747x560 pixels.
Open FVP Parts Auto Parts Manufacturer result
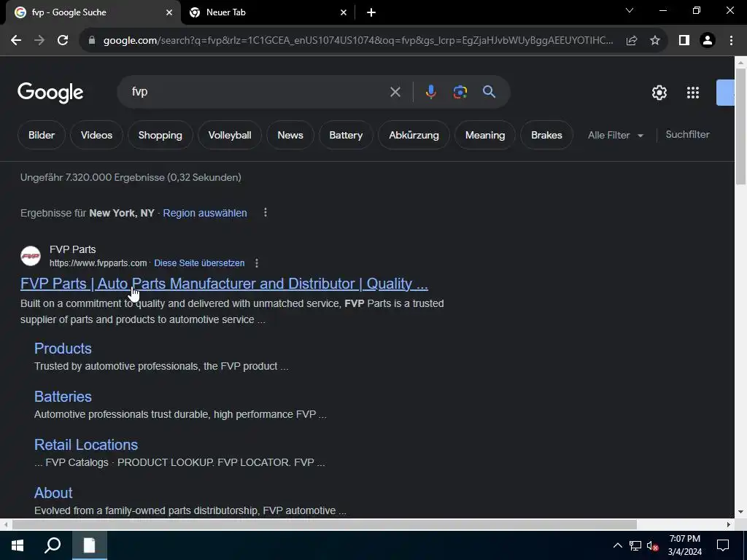[x=224, y=284]
